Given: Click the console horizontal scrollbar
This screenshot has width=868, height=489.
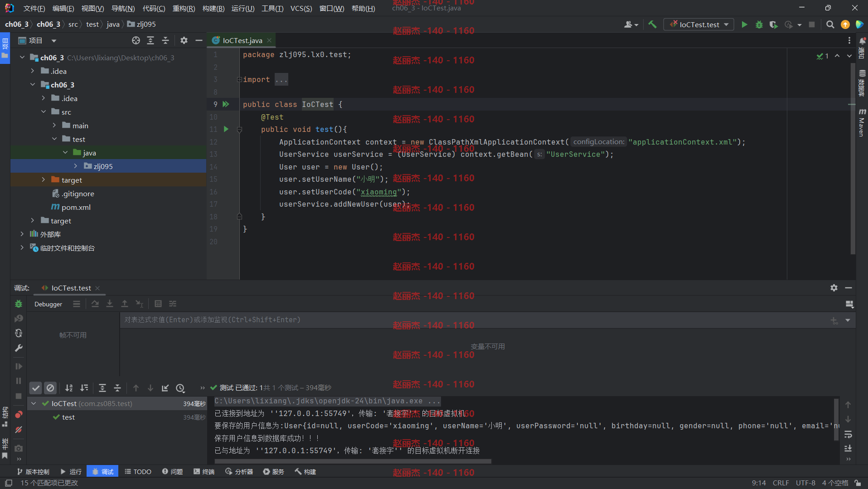Looking at the screenshot, I should (353, 461).
